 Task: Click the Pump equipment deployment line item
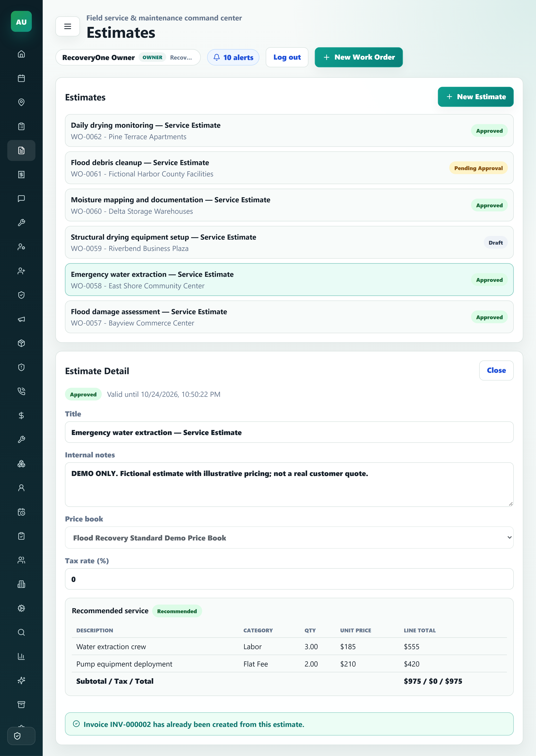(289, 664)
